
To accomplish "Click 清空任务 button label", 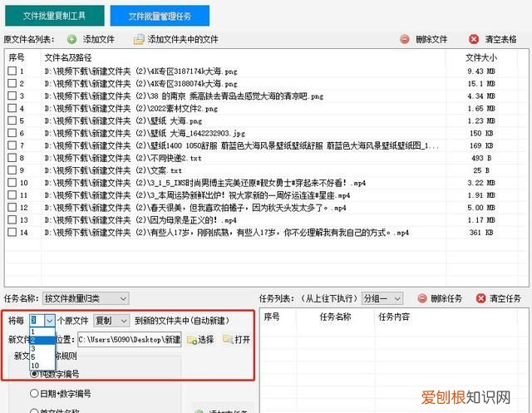I will point(505,298).
